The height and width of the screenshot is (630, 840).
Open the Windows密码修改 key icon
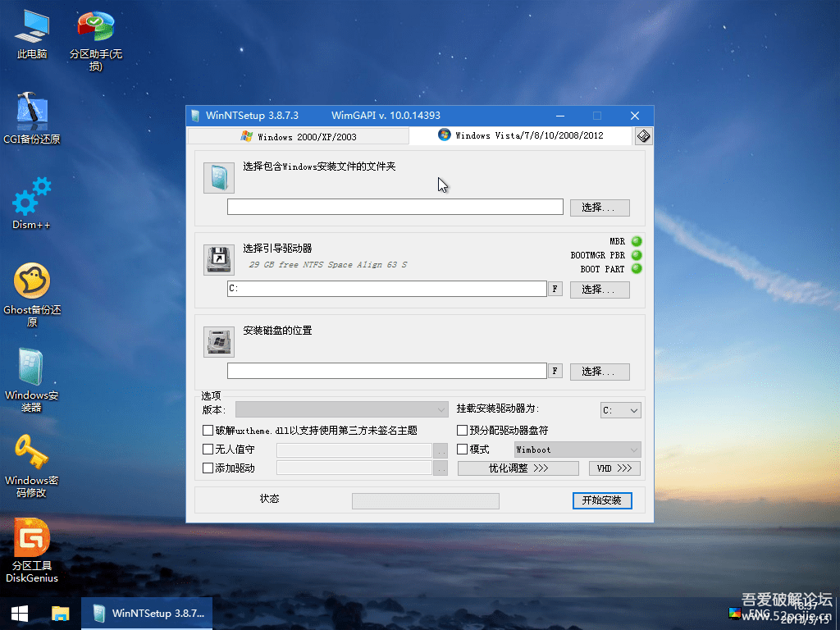pos(32,466)
